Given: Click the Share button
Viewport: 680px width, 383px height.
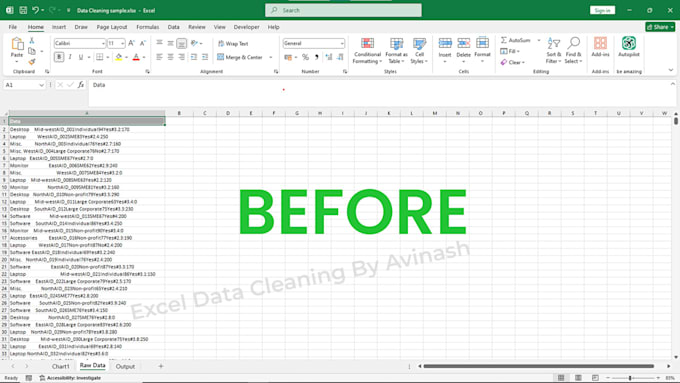Looking at the screenshot, I should pyautogui.click(x=660, y=27).
